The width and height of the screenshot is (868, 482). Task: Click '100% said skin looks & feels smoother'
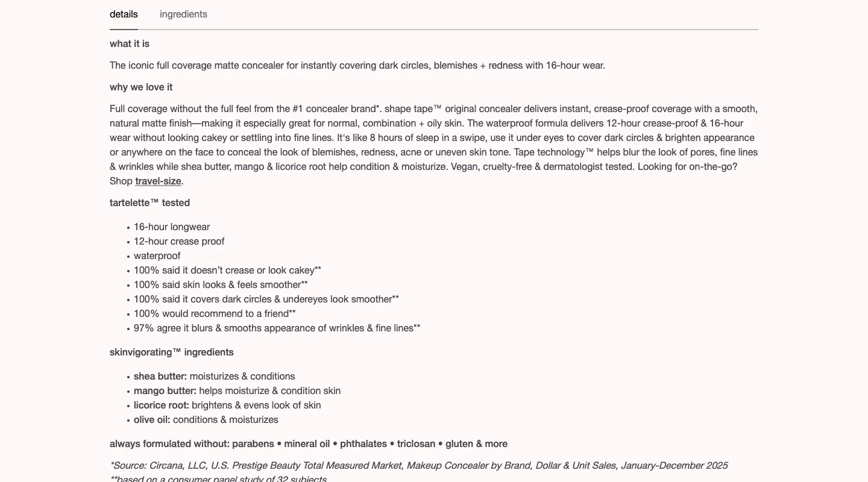[x=221, y=285]
